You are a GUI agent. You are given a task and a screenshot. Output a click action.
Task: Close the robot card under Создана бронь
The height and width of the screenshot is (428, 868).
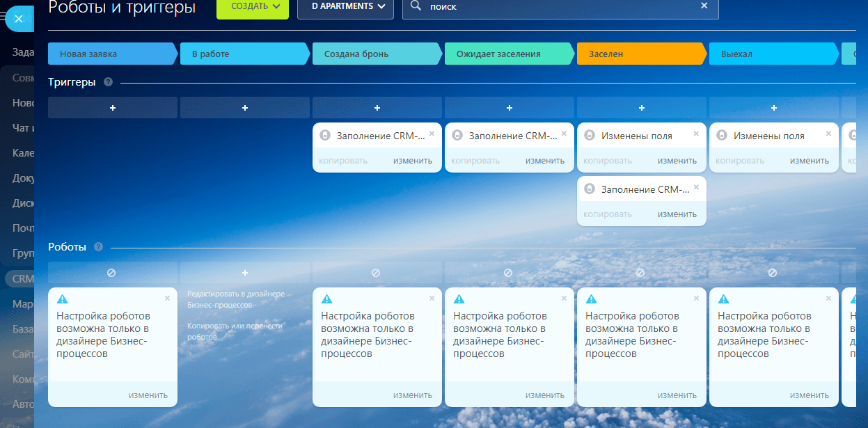(x=432, y=298)
